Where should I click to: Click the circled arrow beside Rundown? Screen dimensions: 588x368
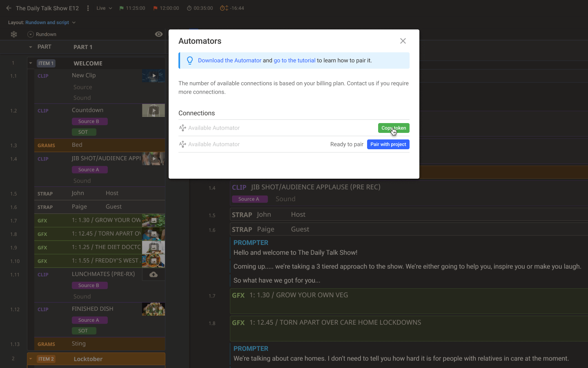click(30, 34)
